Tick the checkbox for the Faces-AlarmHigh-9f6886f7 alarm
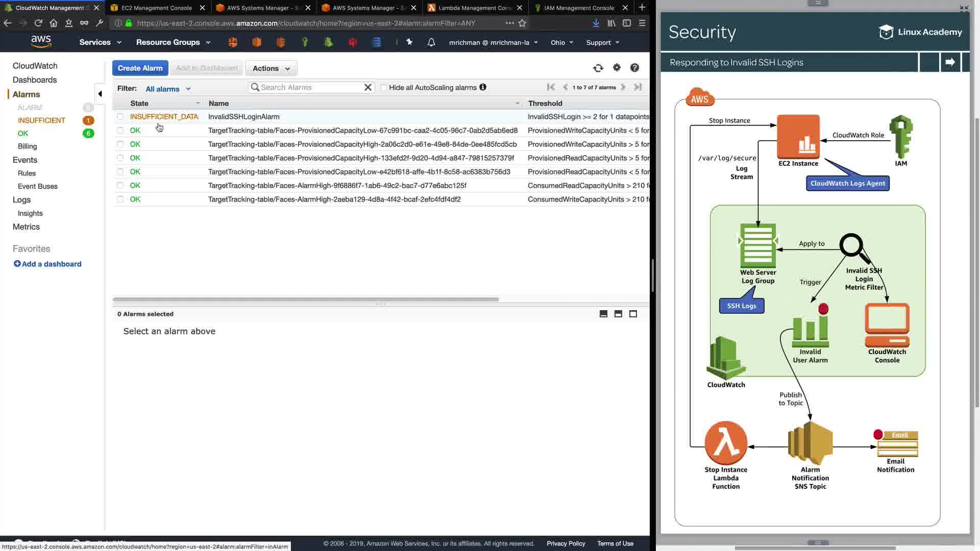 coord(120,186)
